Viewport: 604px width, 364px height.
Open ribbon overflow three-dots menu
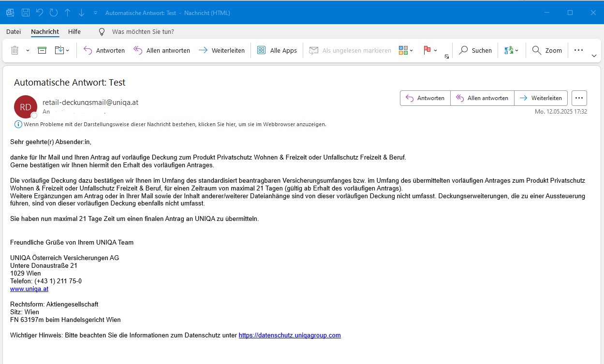[x=578, y=50]
